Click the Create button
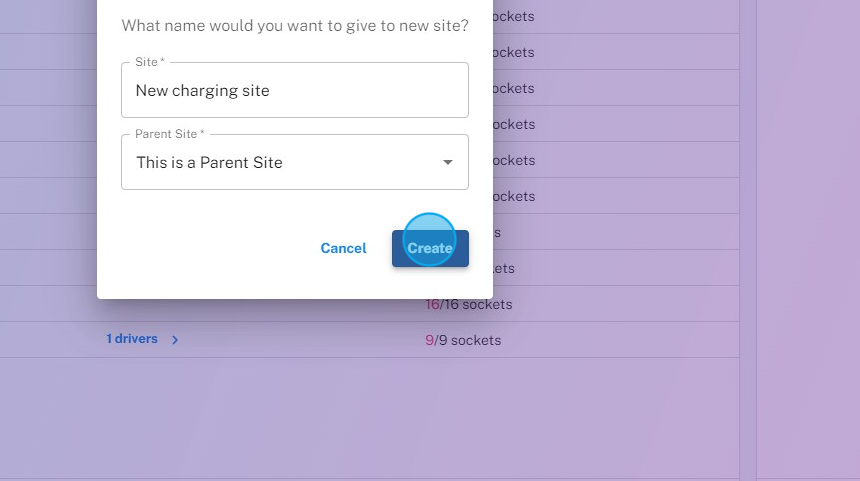The width and height of the screenshot is (860, 481). [x=430, y=248]
